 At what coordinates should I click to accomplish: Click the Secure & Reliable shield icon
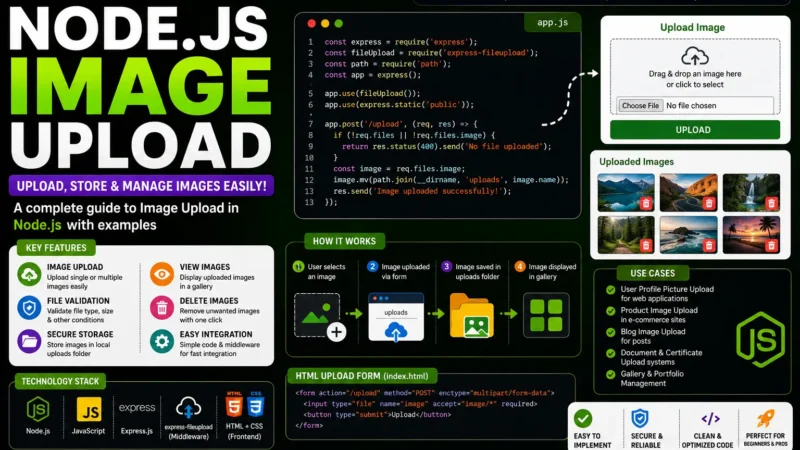coord(640,418)
